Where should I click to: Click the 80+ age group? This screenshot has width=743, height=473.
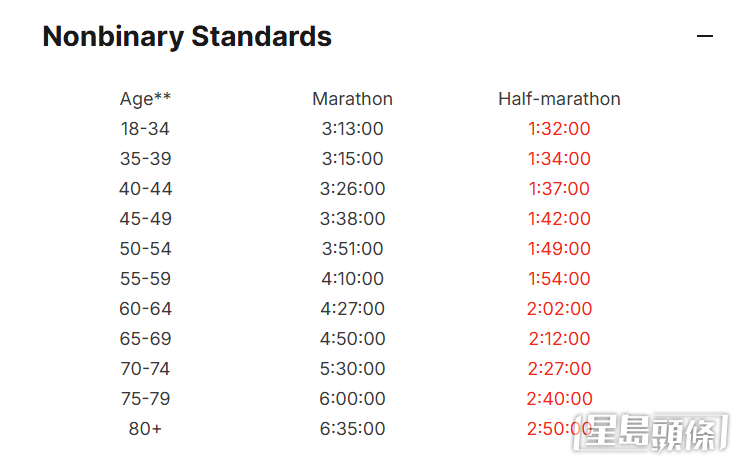145,429
